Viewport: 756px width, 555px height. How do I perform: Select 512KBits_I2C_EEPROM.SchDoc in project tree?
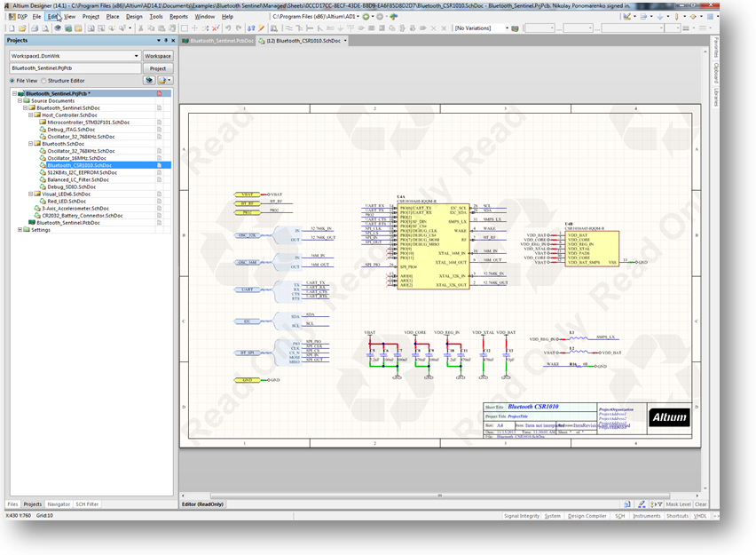82,173
